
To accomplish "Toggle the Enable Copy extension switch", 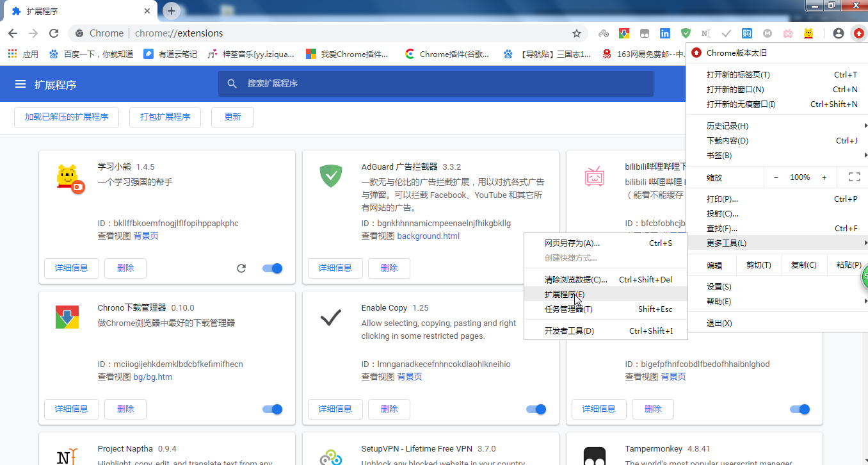I will tap(536, 409).
